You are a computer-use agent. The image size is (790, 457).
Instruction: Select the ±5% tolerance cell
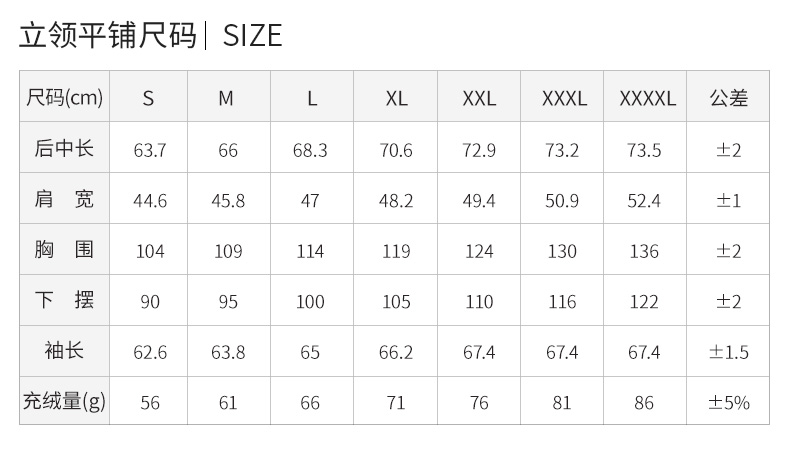click(728, 401)
